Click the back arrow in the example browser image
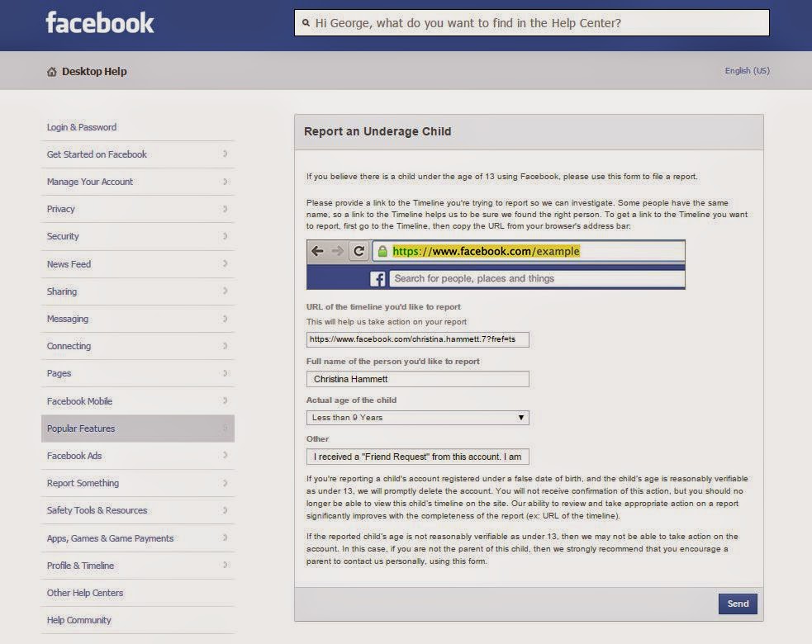Viewport: 812px width, 644px height. pyautogui.click(x=317, y=251)
